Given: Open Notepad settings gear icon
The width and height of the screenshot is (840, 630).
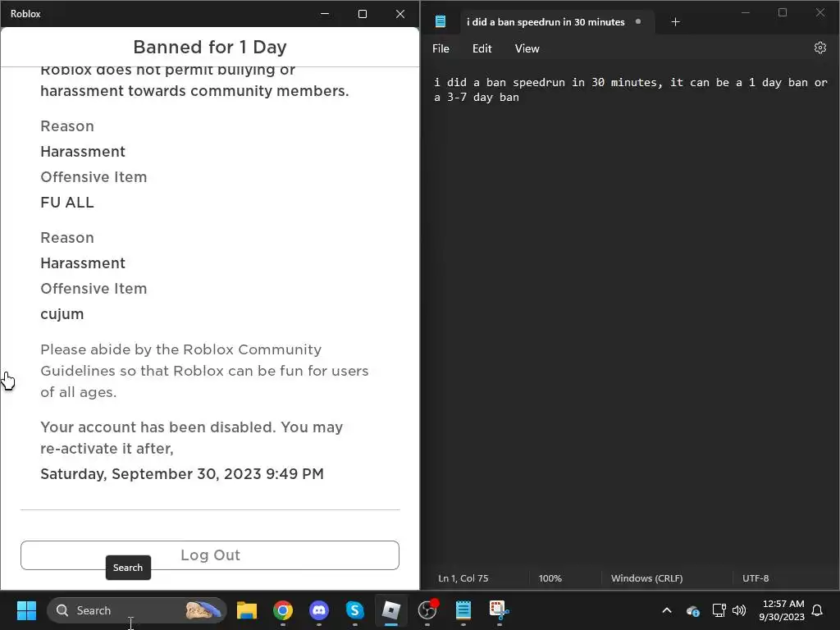Looking at the screenshot, I should tap(819, 48).
